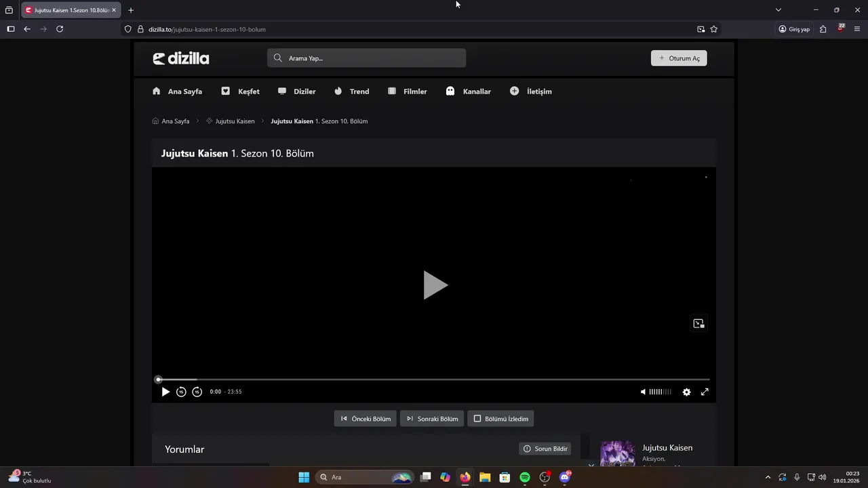The width and height of the screenshot is (868, 488).
Task: Open the Diziler menu item
Action: click(x=296, y=91)
